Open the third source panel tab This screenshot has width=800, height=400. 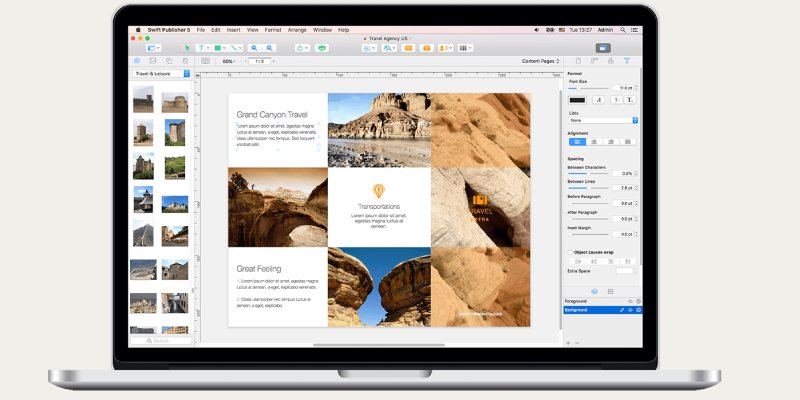pos(169,61)
